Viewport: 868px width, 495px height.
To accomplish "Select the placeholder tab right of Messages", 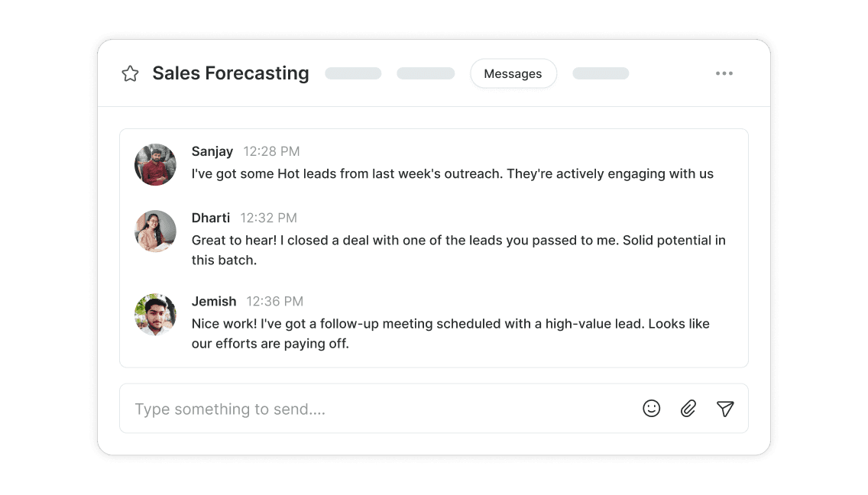I will pyautogui.click(x=601, y=74).
